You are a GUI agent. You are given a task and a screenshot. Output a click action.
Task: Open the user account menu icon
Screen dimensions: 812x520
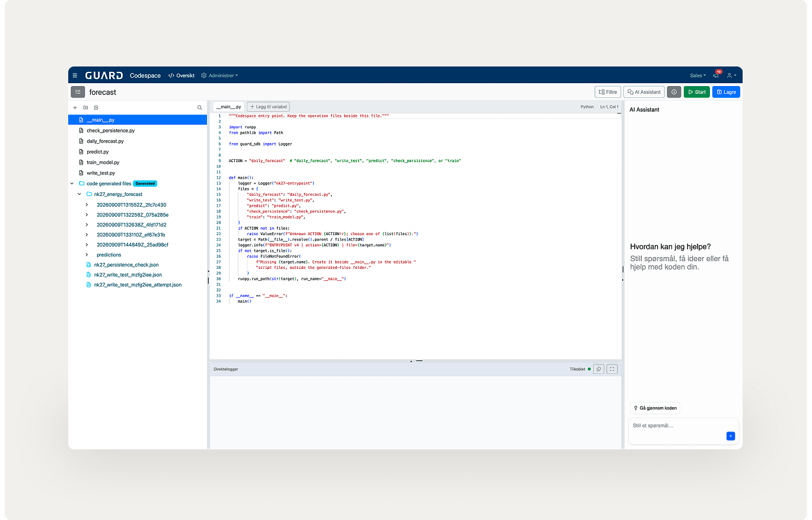tap(731, 75)
